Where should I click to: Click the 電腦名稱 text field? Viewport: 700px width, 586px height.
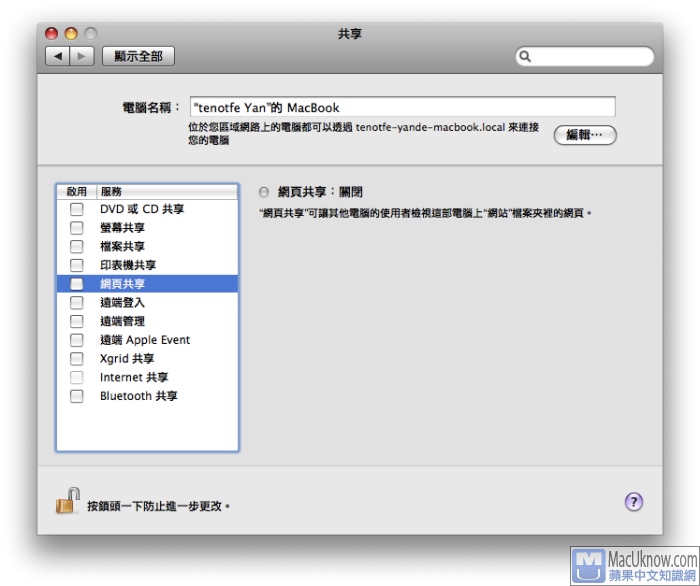(x=401, y=107)
